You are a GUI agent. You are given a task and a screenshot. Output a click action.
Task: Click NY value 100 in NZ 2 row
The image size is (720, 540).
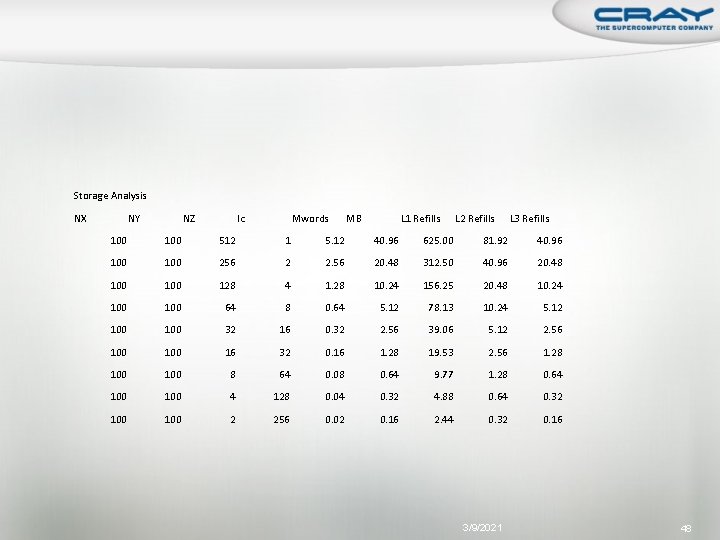[173, 420]
